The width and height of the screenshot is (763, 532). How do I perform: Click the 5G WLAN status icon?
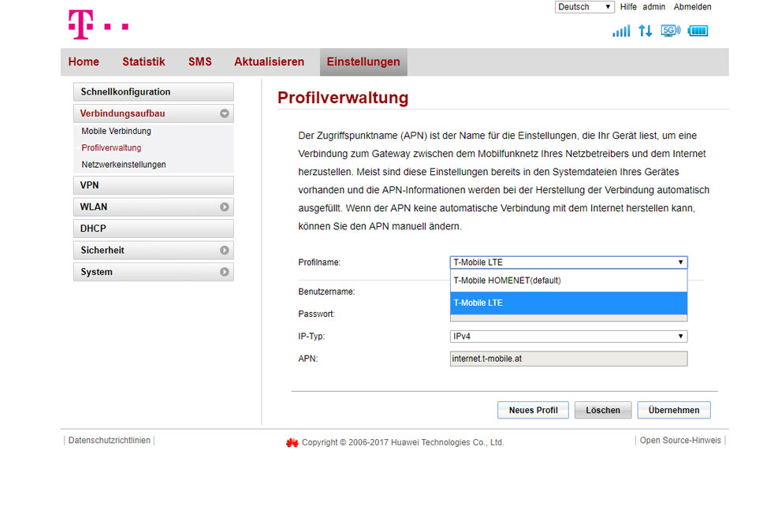[671, 31]
